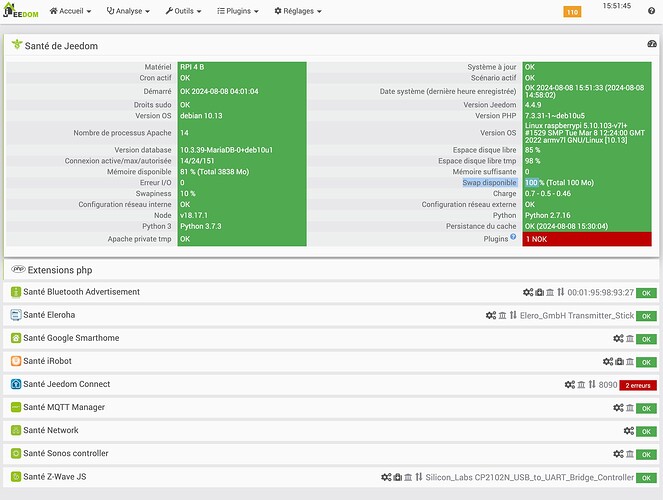Open the Outils menu

[x=183, y=11]
